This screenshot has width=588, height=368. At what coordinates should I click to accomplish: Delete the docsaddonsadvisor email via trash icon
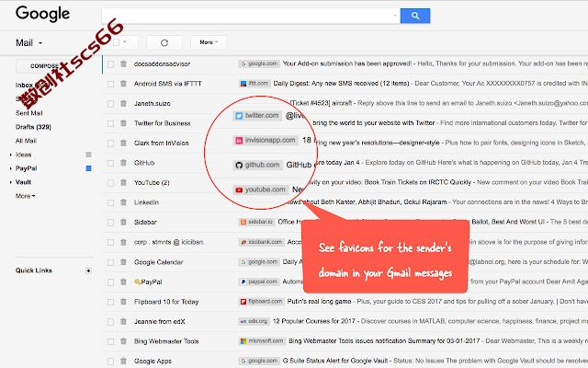point(123,63)
